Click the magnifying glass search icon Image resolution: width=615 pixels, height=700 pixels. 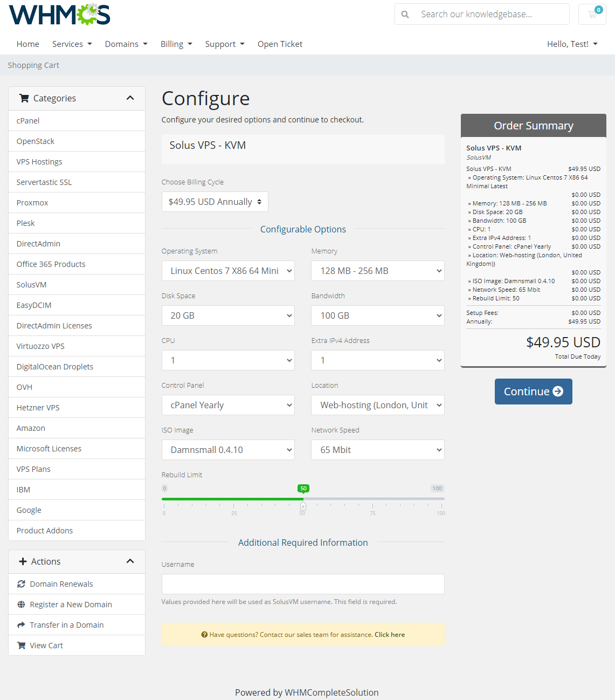pos(405,14)
